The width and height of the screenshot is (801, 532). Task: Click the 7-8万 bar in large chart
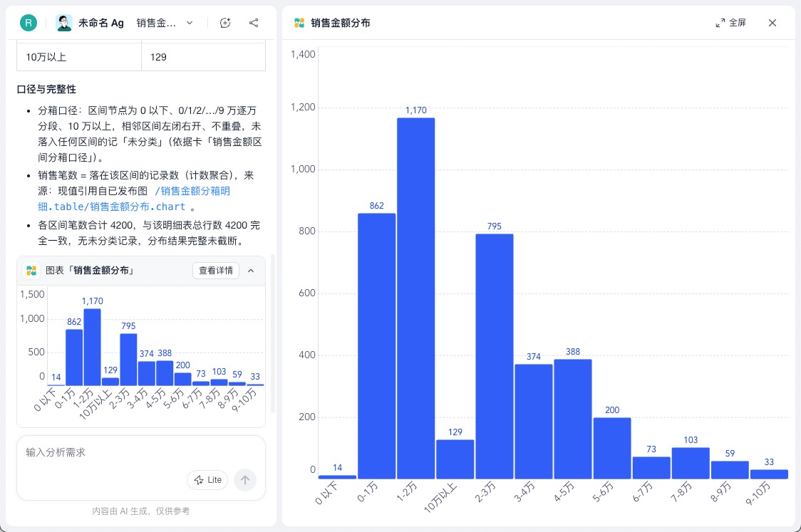pos(691,463)
